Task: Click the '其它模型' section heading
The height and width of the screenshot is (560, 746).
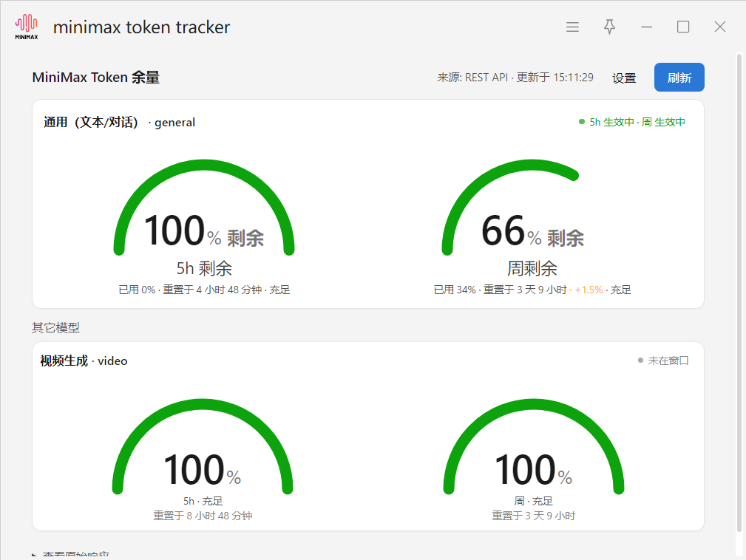Action: click(x=55, y=327)
